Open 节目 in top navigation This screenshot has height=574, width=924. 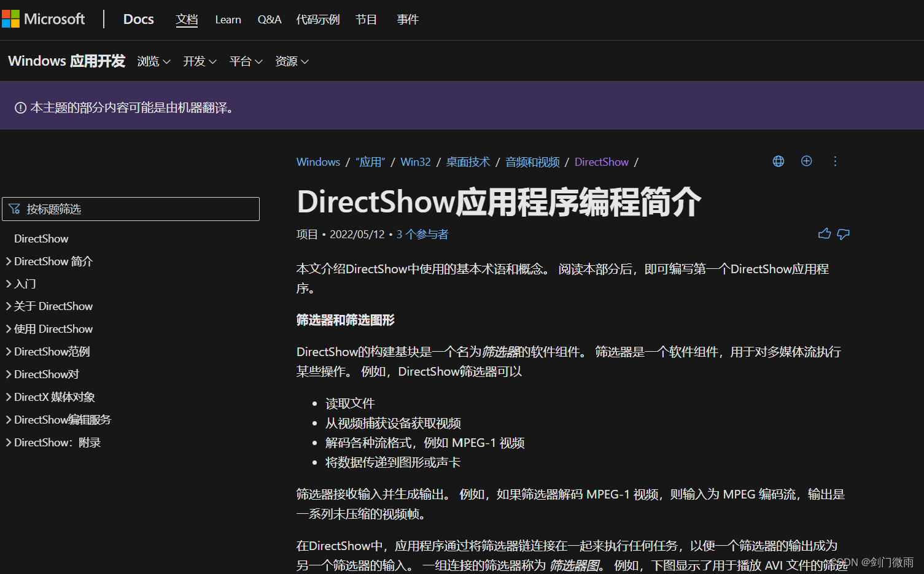click(x=366, y=20)
